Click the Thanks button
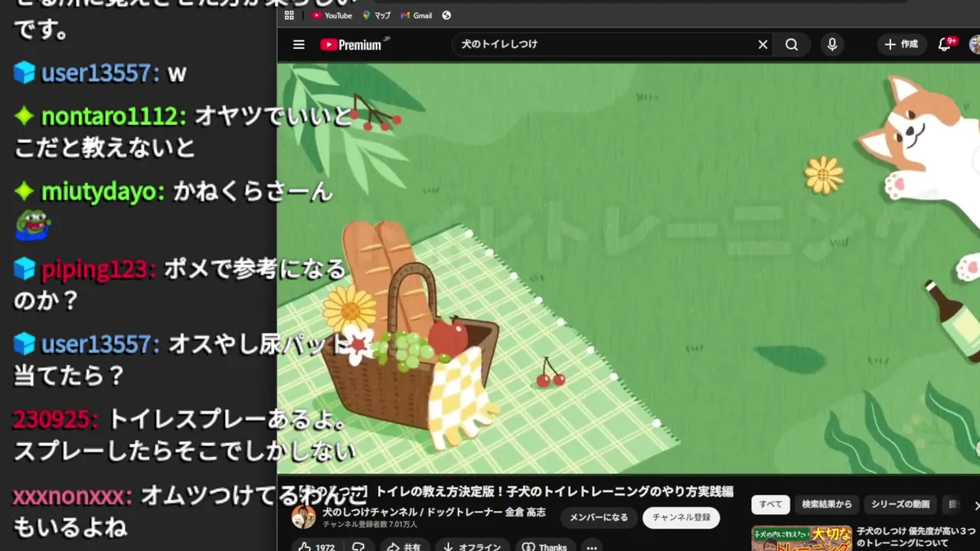Screen dimensions: 980x551 coord(545,546)
